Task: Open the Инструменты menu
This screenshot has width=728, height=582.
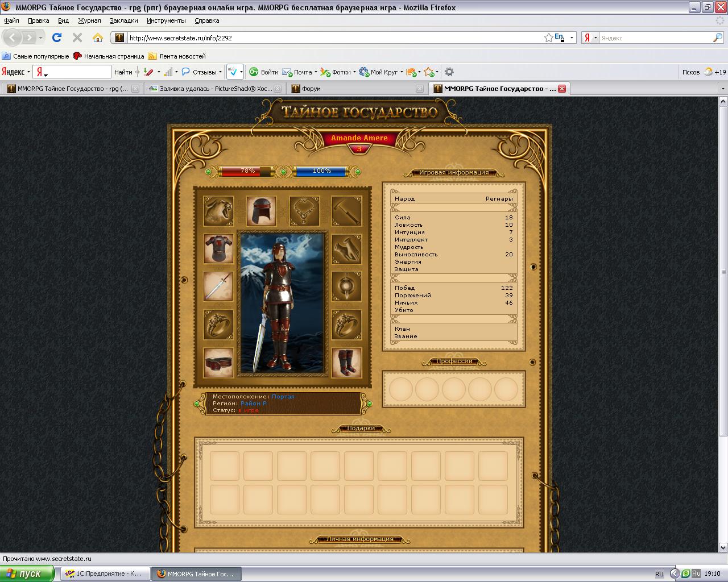Action: 166,20
